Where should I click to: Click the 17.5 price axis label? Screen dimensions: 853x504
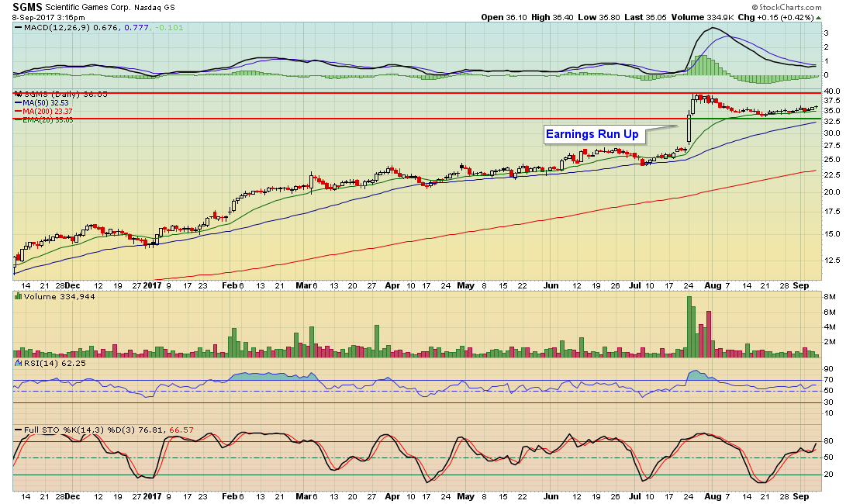click(832, 212)
